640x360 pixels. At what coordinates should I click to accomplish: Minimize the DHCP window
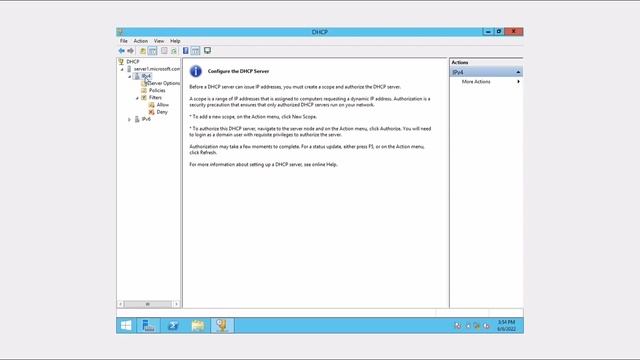(x=488, y=31)
